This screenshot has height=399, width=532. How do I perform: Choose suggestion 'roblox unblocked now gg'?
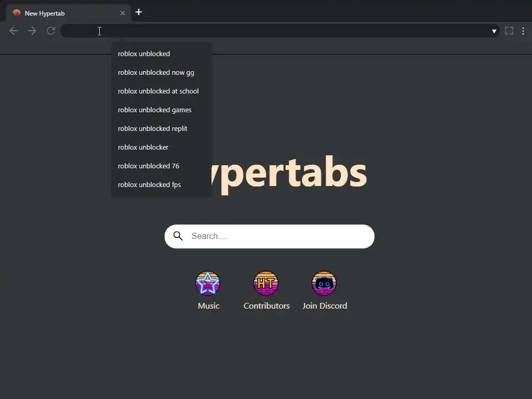click(x=162, y=72)
